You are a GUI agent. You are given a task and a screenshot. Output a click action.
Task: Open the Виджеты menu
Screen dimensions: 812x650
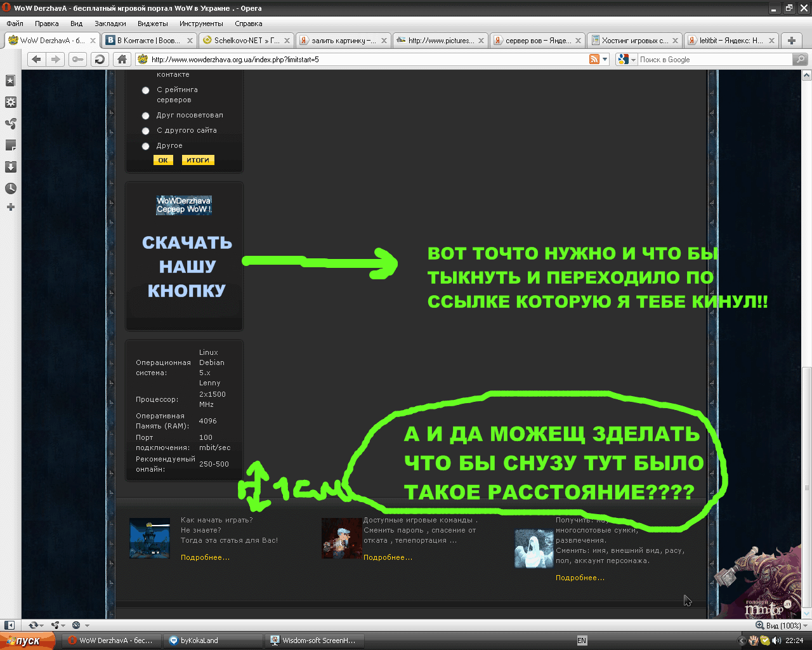point(153,23)
